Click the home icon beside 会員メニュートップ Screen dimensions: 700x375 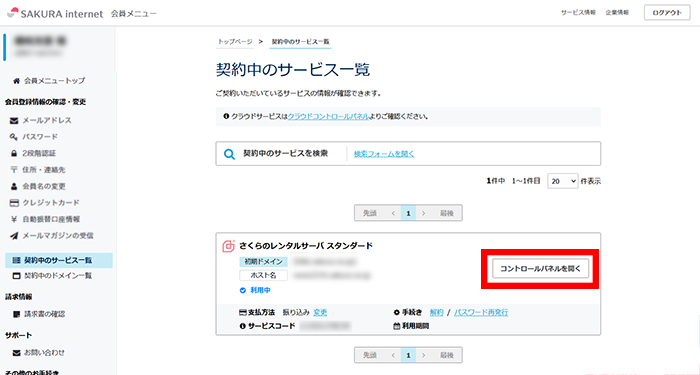17,81
